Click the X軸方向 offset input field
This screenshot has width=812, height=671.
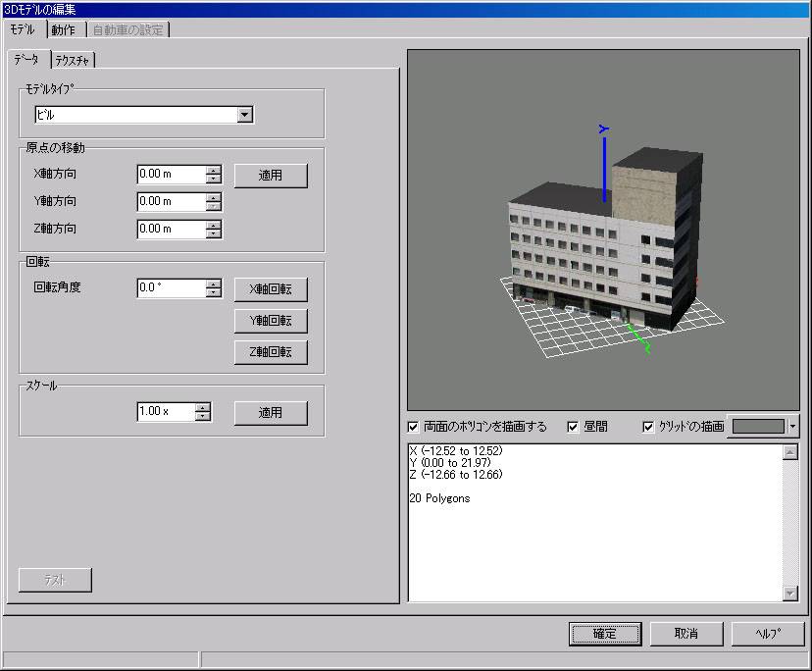(172, 174)
